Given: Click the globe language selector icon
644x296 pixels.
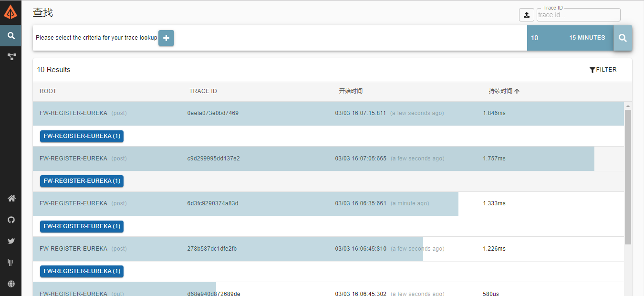Looking at the screenshot, I should click(11, 284).
